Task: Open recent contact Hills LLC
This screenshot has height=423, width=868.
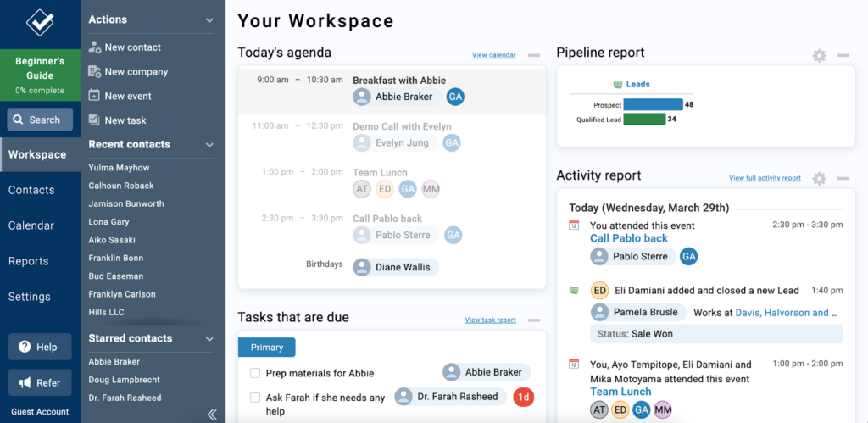Action: 106,312
